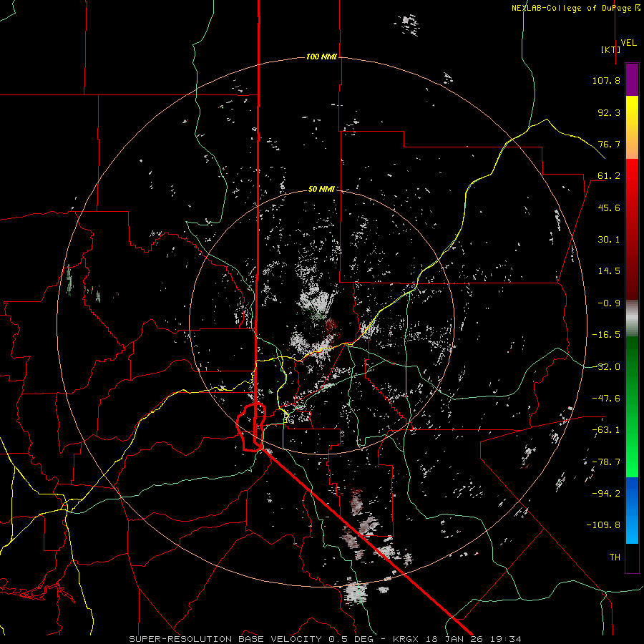Click the -94.2 legend value
The height and width of the screenshot is (644, 644).
[x=606, y=494]
